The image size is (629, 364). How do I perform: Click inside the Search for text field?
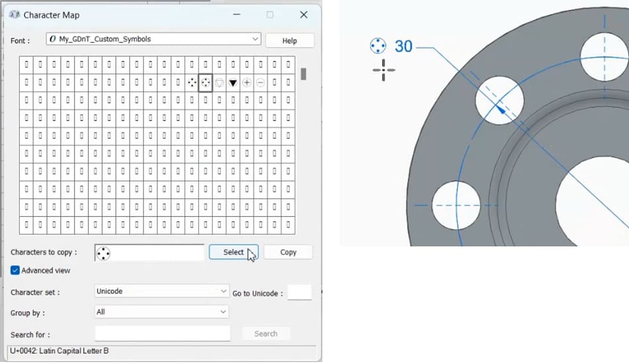(x=163, y=334)
